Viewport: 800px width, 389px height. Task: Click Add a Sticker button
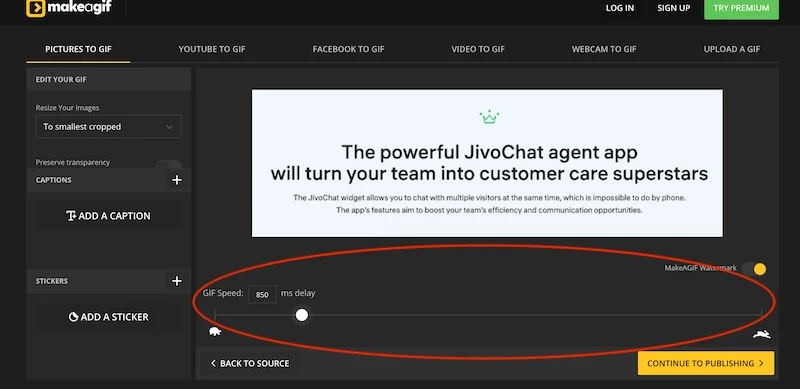click(109, 317)
